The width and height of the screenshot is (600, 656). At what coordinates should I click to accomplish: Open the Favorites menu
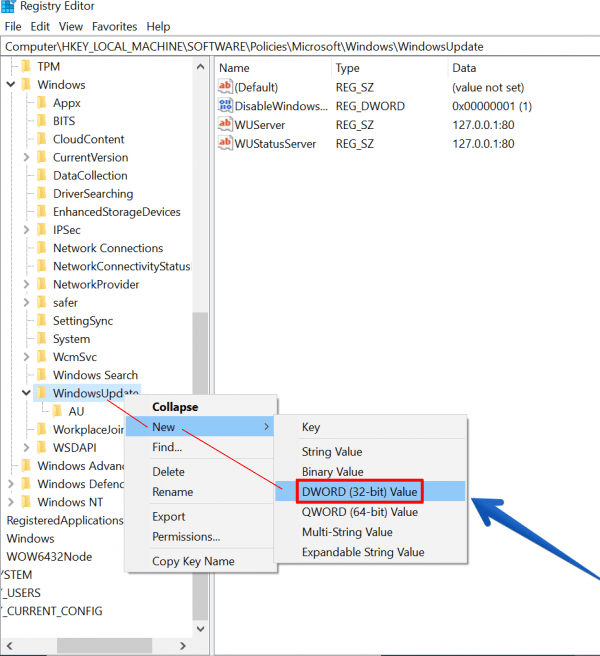(x=115, y=26)
